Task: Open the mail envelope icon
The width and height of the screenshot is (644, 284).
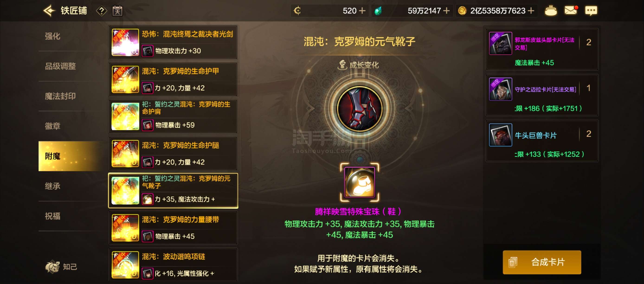Action: tap(571, 10)
